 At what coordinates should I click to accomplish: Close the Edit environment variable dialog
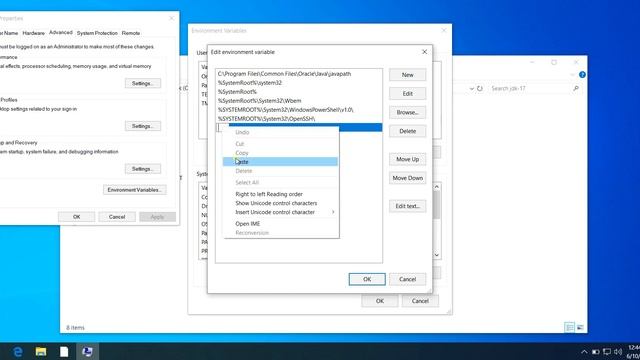click(424, 52)
